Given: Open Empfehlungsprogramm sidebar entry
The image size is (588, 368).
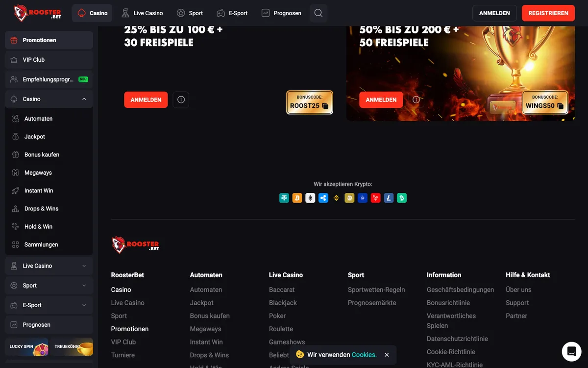Looking at the screenshot, I should coord(49,79).
